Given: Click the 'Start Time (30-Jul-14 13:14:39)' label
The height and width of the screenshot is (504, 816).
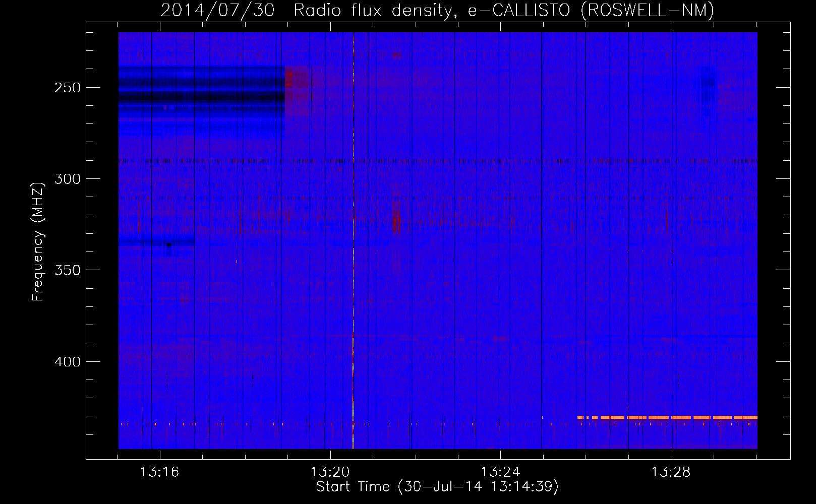Looking at the screenshot, I should point(437,487).
